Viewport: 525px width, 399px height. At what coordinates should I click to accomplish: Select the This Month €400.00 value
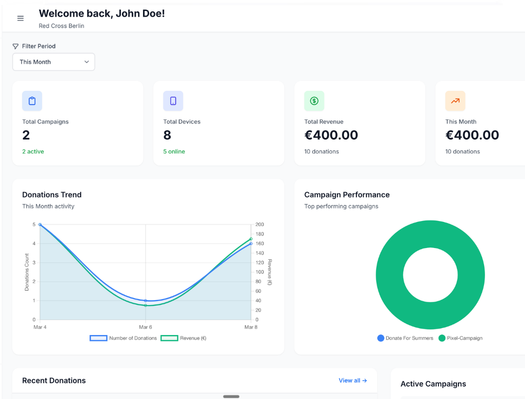472,135
